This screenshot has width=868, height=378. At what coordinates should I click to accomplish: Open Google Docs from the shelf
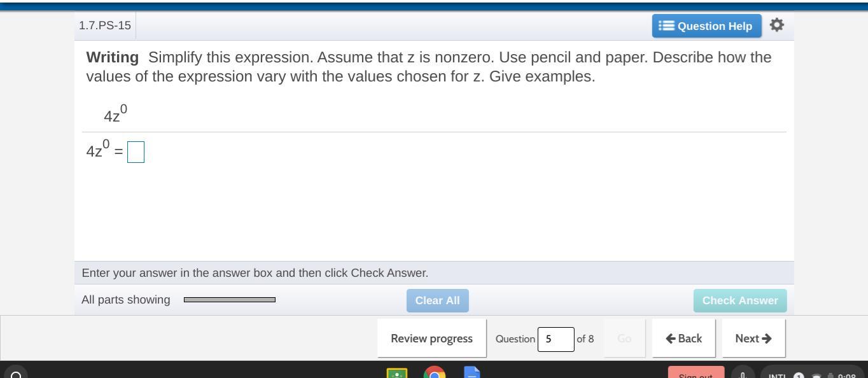click(472, 374)
